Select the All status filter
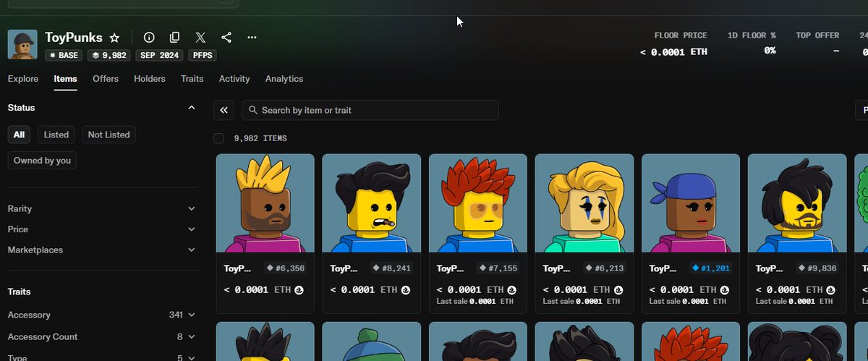The height and width of the screenshot is (361, 868). click(x=19, y=135)
